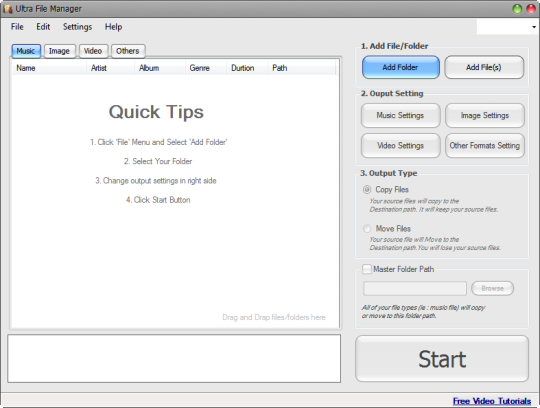
Task: Sort by the Album column header
Action: [x=160, y=68]
